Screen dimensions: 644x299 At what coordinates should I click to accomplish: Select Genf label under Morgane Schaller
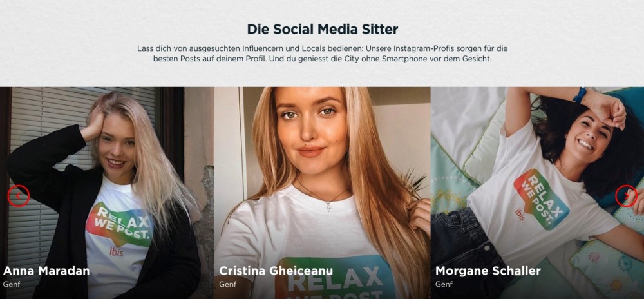pos(441,284)
